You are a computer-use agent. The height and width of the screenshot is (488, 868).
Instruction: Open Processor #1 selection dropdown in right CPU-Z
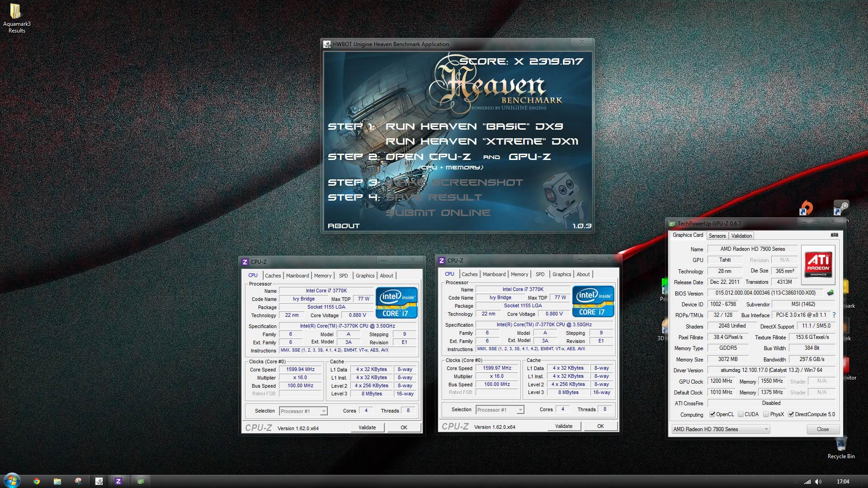[500, 409]
